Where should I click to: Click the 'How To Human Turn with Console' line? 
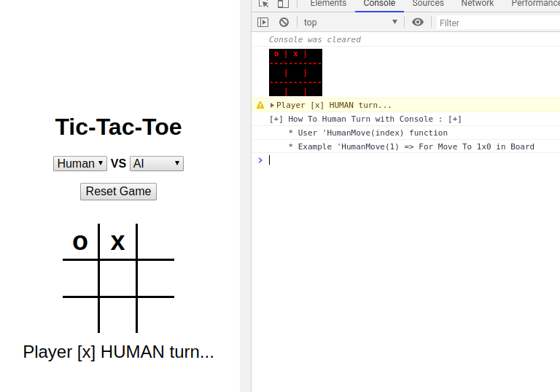coord(365,119)
